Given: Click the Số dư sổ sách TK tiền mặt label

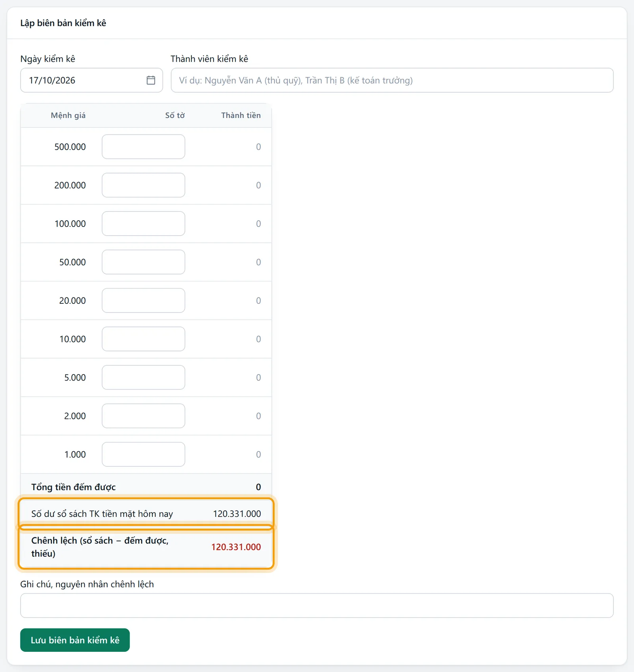Looking at the screenshot, I should point(102,514).
